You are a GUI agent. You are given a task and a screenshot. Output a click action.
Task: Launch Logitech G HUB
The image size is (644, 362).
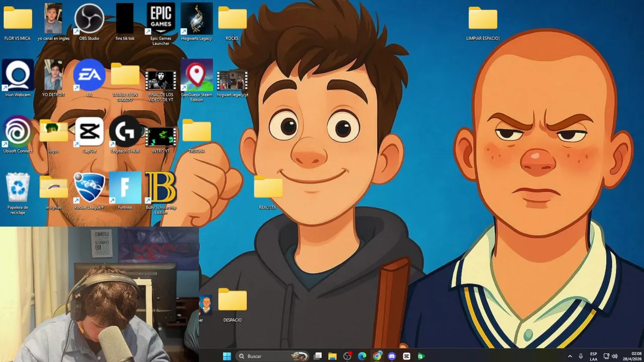click(x=125, y=135)
